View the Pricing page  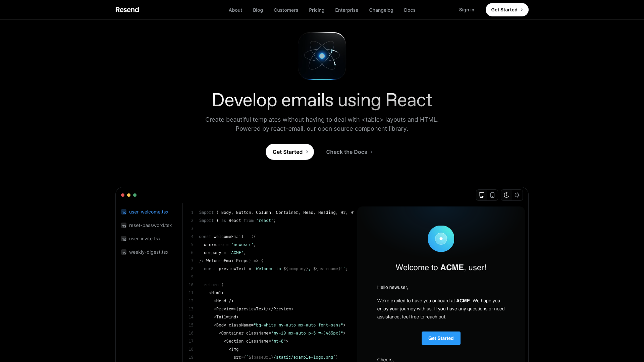point(317,10)
